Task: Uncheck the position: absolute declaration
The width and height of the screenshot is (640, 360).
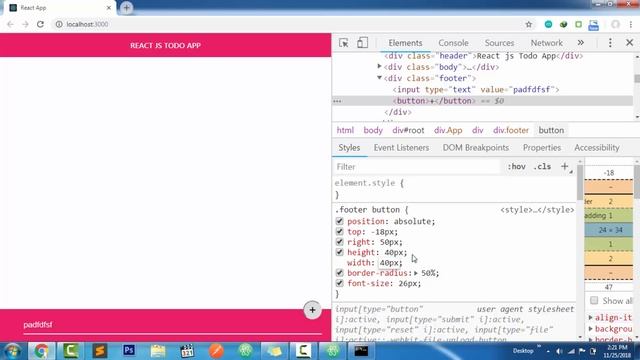Action: pos(339,221)
